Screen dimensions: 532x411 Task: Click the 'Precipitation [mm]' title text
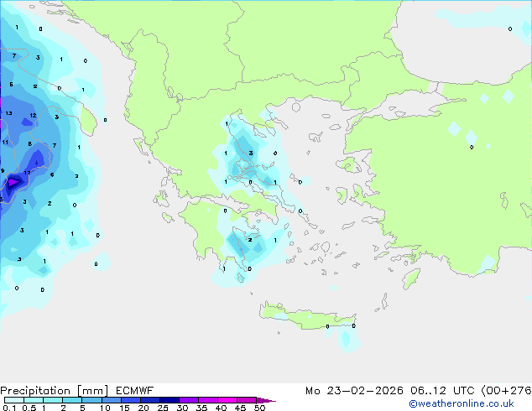tap(55, 391)
